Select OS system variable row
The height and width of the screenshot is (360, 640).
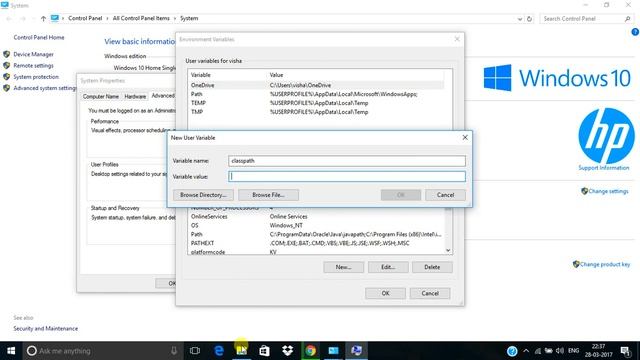[x=316, y=226]
